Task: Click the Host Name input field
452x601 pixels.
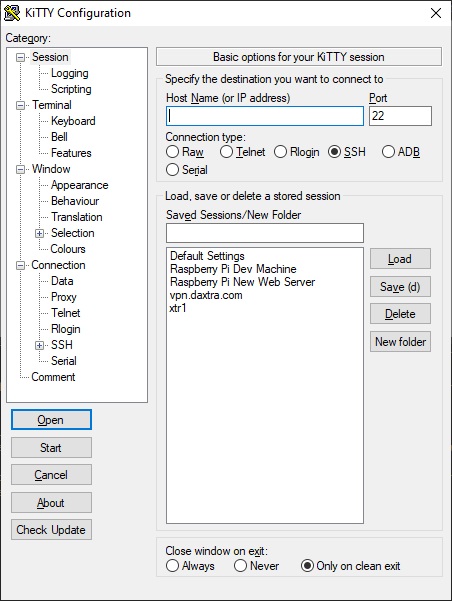Action: click(265, 116)
